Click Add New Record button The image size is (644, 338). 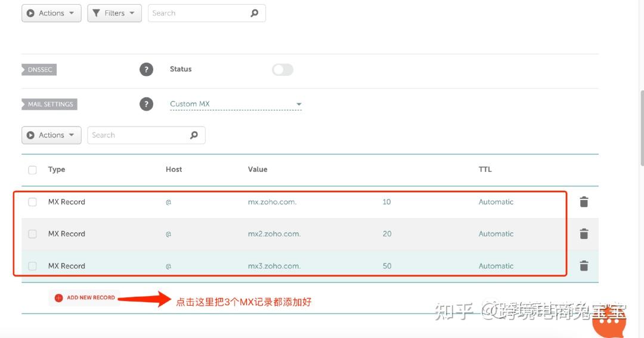tap(85, 297)
